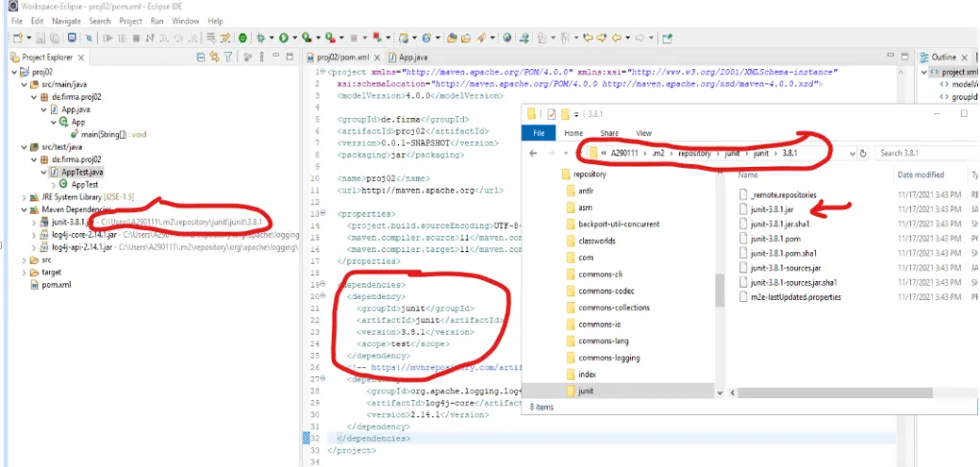Expand JRE System Library node

[24, 198]
